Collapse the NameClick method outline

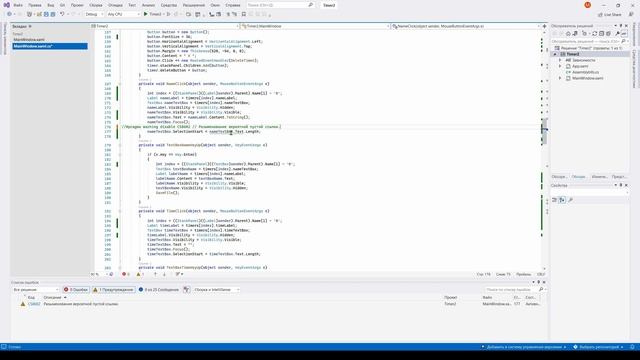click(120, 84)
